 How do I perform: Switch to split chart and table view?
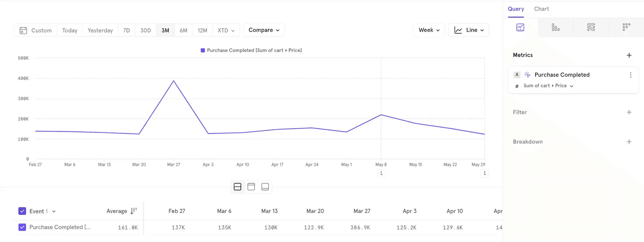(x=237, y=187)
